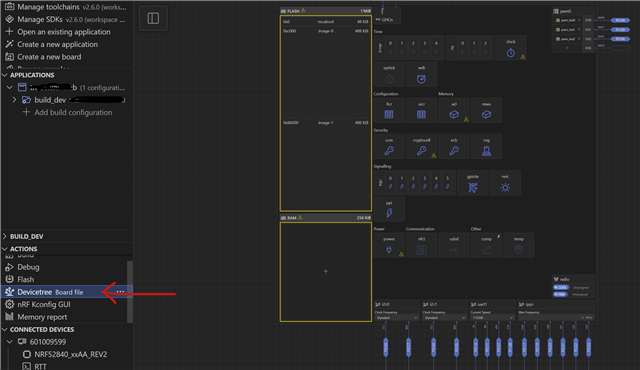Run the Debug action

click(22, 267)
